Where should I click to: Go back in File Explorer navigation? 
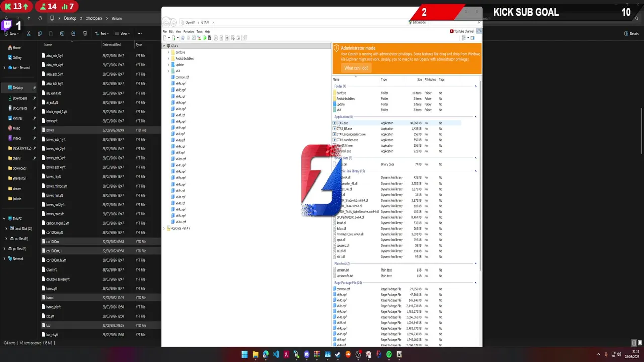click(7, 18)
